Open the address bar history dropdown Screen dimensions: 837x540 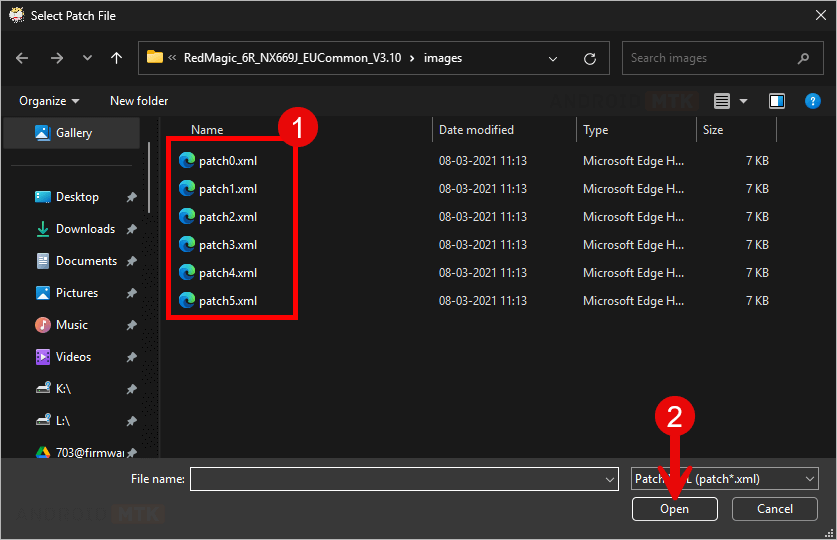tap(554, 58)
